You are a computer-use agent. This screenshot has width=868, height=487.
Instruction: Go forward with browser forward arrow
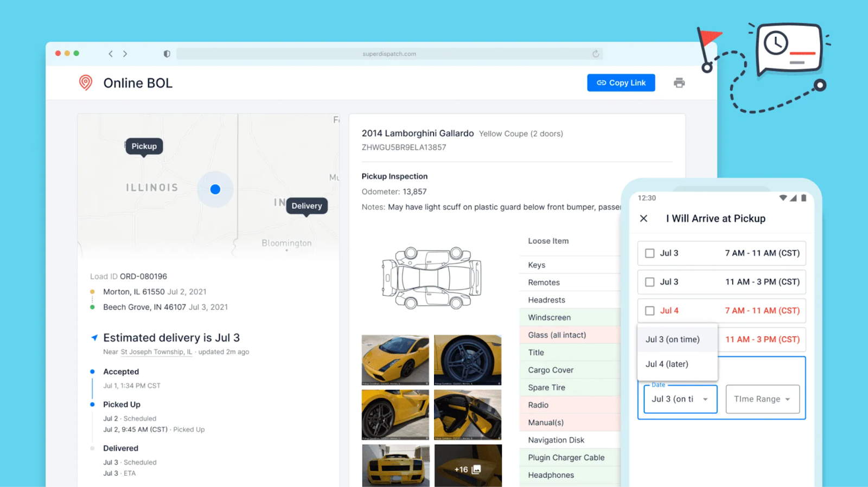(x=125, y=54)
